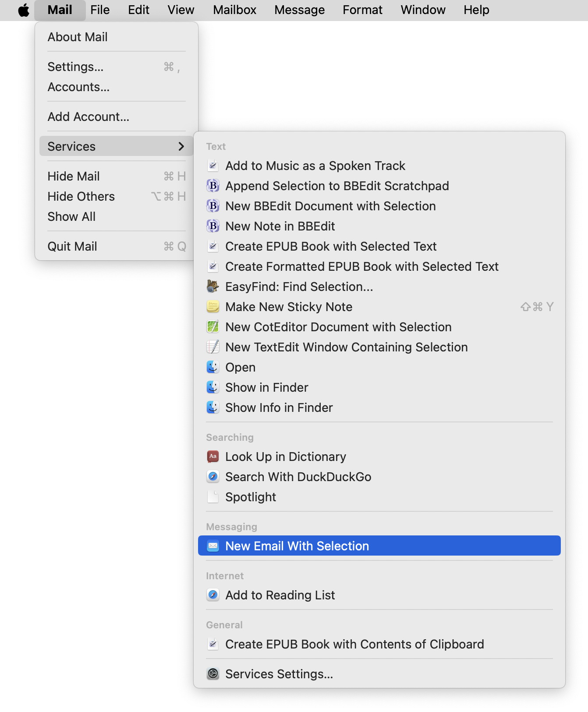This screenshot has width=588, height=712.
Task: Select EasyFind: Find Selection… service
Action: tap(379, 287)
